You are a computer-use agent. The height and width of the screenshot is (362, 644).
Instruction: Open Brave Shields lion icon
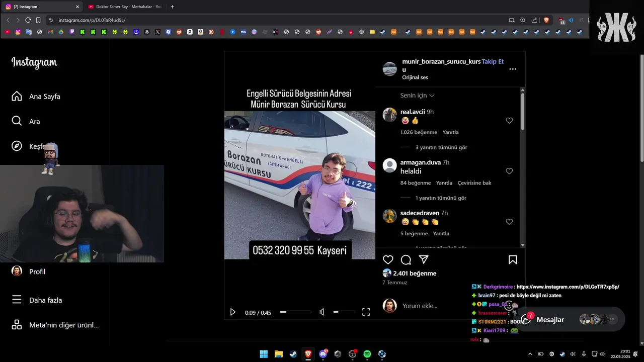pos(546,20)
